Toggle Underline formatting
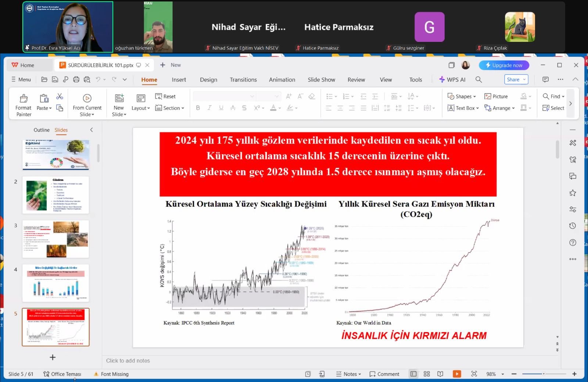 [221, 108]
